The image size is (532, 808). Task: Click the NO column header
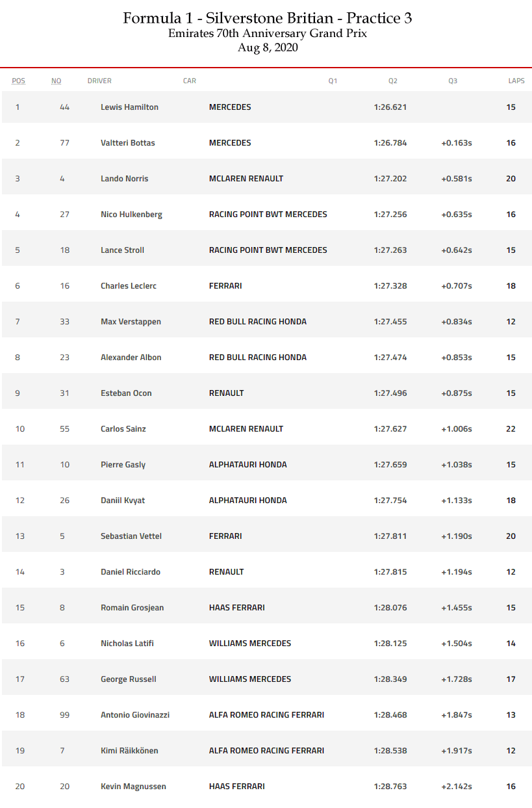click(57, 81)
